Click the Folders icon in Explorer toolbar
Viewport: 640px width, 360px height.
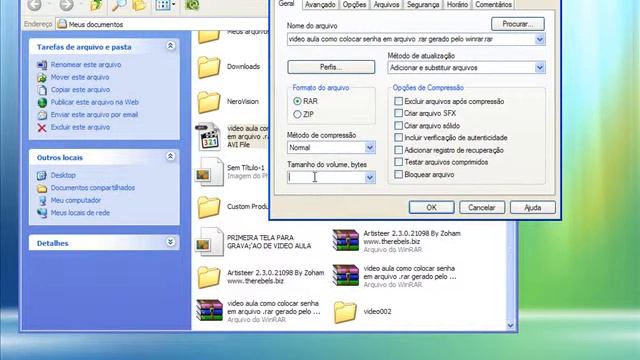[140, 5]
